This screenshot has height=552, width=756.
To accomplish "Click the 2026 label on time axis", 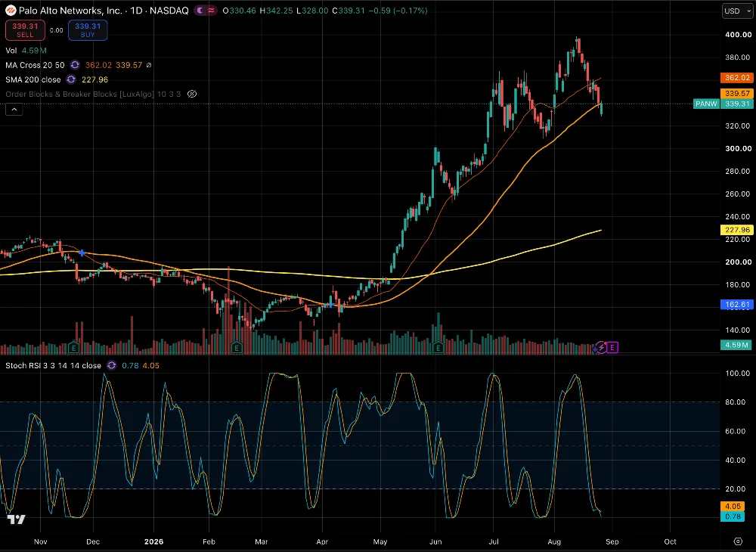I will tap(153, 541).
